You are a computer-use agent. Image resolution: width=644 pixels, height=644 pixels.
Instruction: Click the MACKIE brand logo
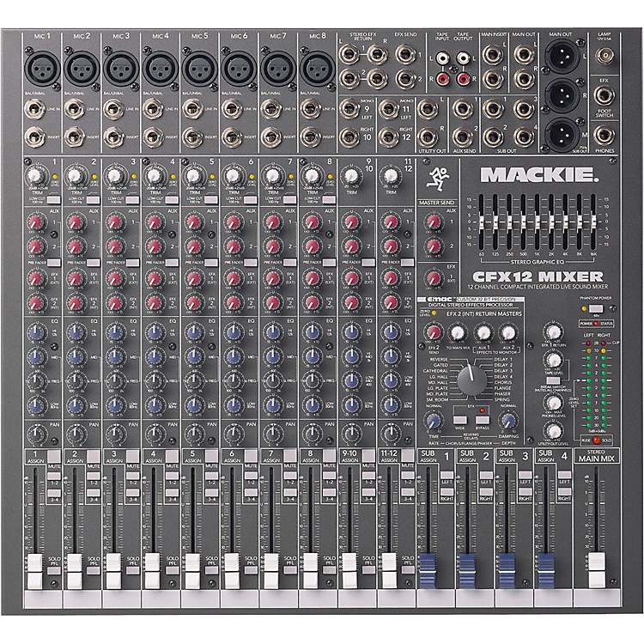click(x=539, y=175)
